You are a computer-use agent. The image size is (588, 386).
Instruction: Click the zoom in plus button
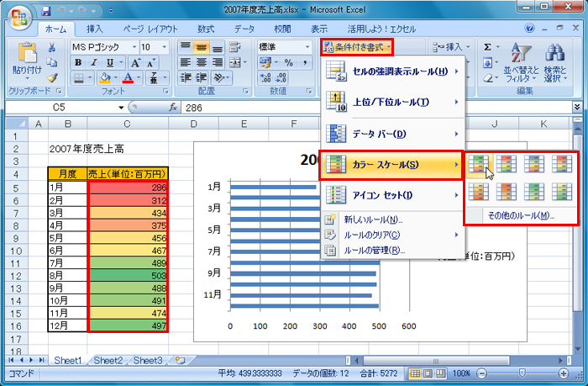click(564, 373)
